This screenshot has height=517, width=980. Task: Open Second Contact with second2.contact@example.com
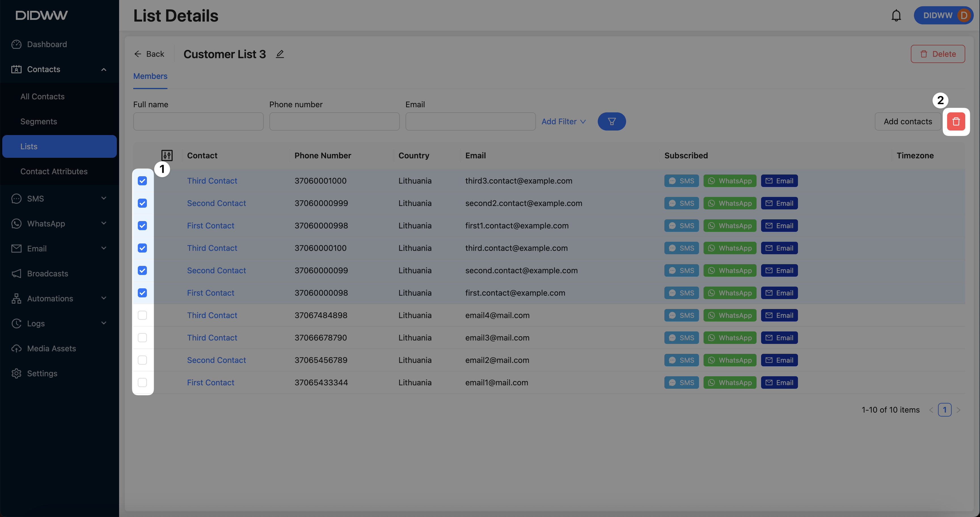[x=216, y=203]
